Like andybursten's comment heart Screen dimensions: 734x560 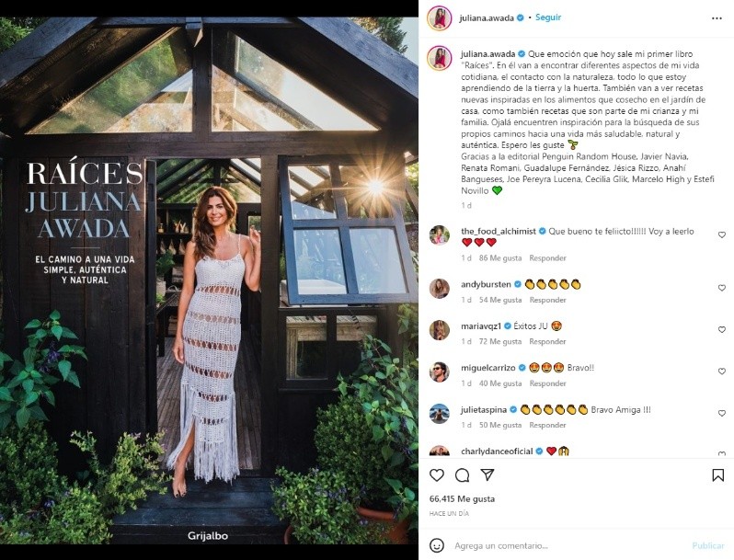click(x=721, y=288)
